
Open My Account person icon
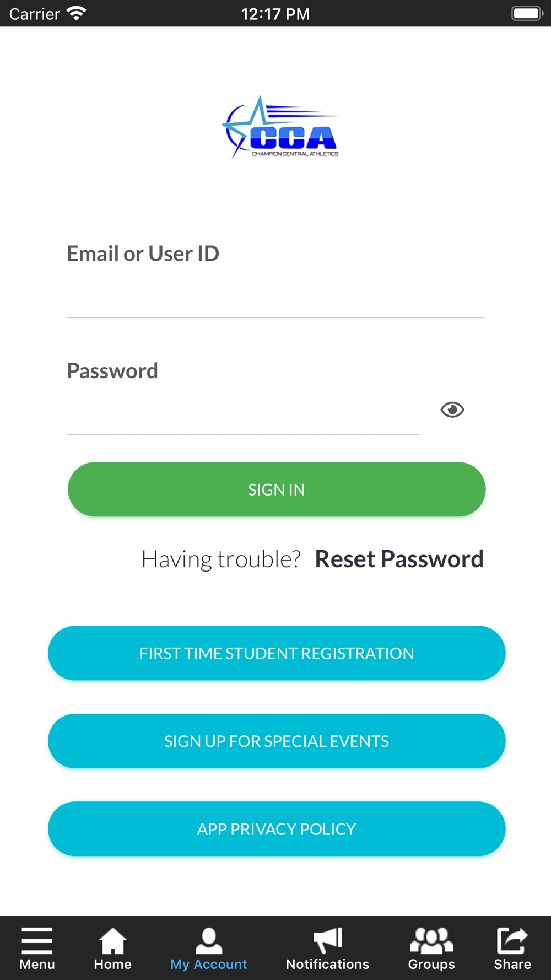[x=208, y=940]
